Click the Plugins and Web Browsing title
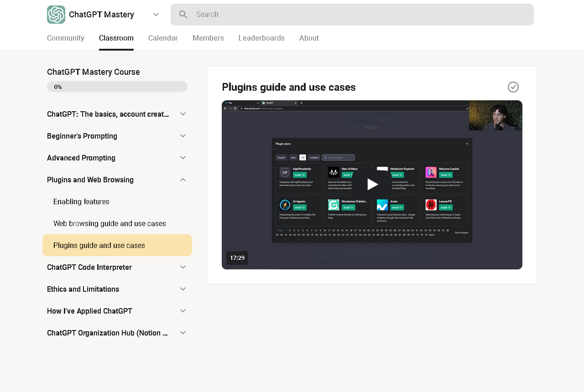This screenshot has height=392, width=584. click(90, 180)
